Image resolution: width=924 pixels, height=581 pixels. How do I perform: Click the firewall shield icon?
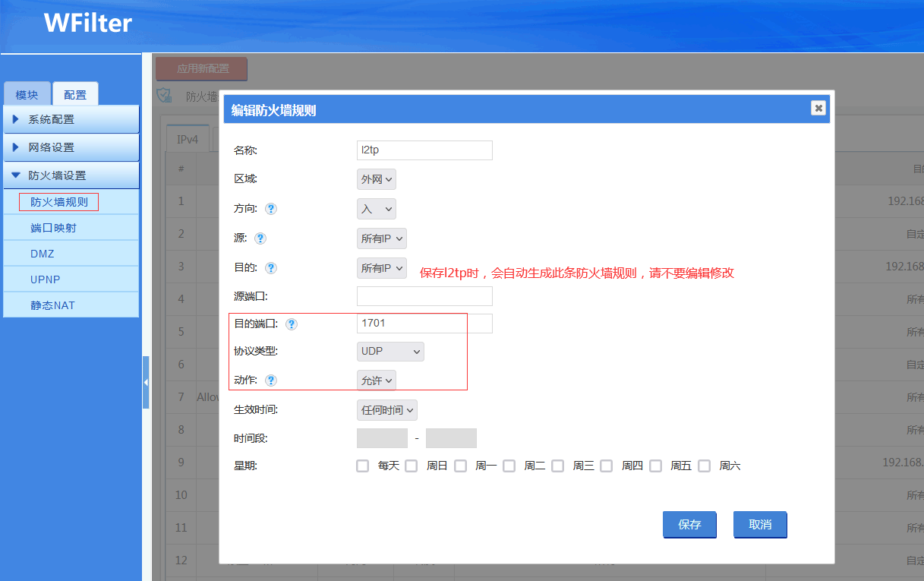pos(163,96)
